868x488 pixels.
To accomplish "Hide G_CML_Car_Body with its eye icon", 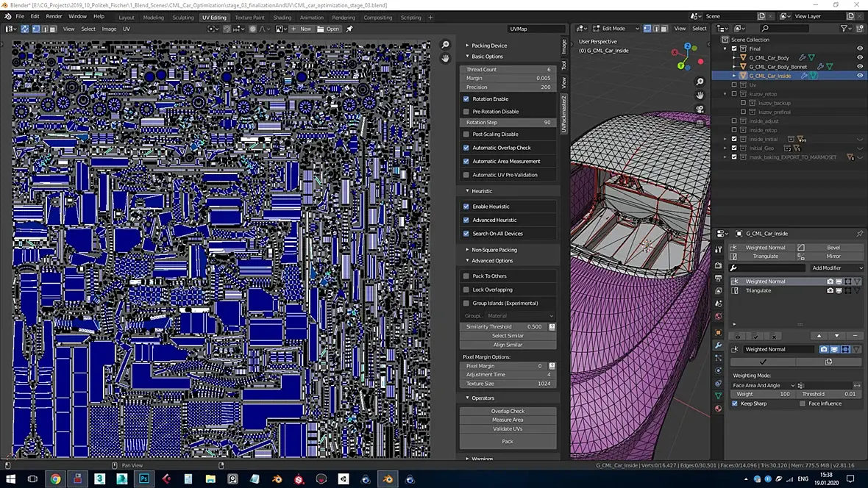I will click(x=859, y=57).
